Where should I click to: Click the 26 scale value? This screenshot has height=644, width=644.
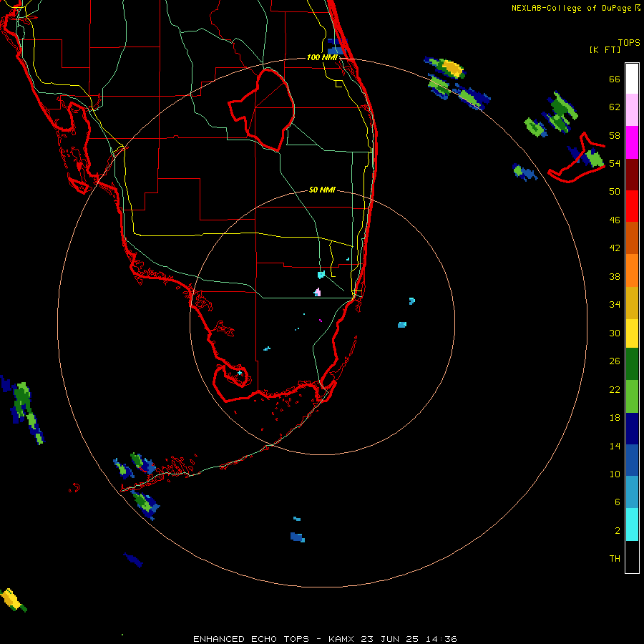[615, 361]
